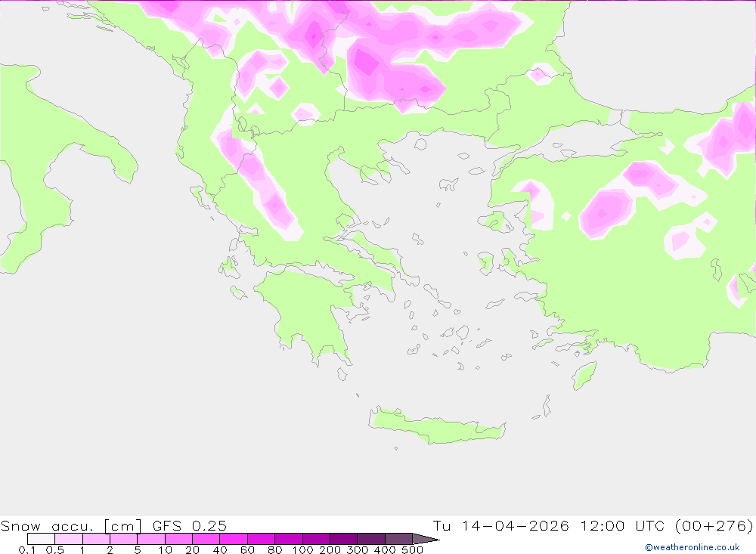Click the above-500 arrow tip of legend

[425, 539]
